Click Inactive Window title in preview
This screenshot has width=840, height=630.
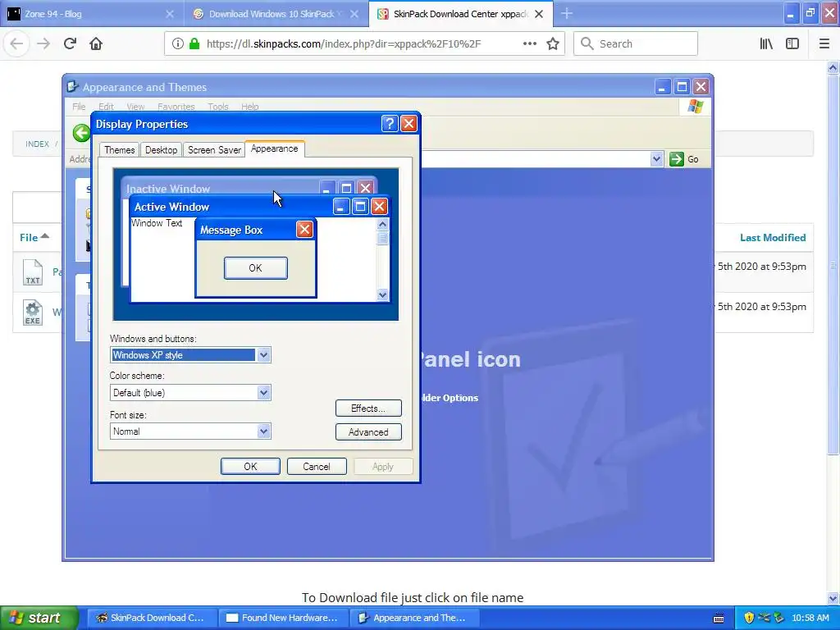click(x=167, y=189)
